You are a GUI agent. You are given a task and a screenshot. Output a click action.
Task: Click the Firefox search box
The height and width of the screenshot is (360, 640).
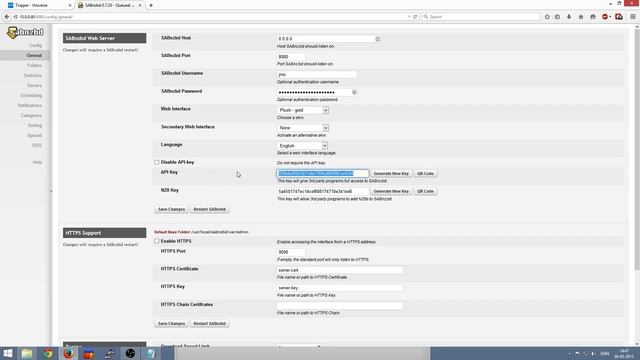click(x=481, y=17)
